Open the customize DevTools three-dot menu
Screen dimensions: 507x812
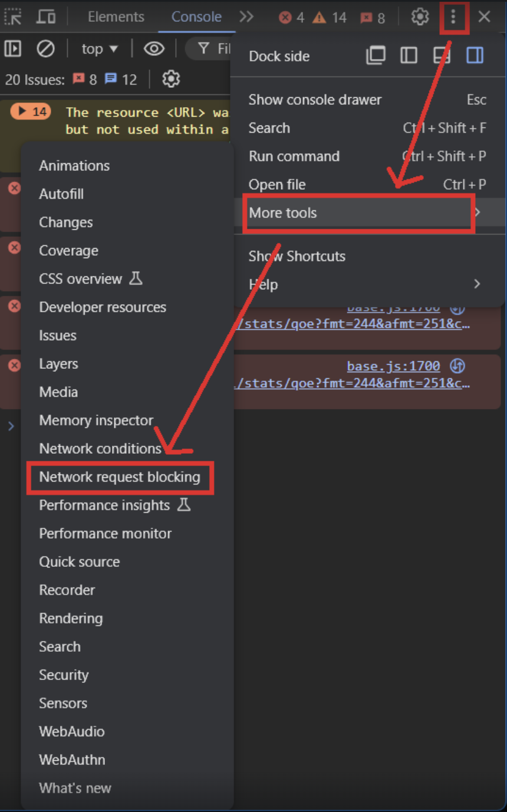(453, 16)
